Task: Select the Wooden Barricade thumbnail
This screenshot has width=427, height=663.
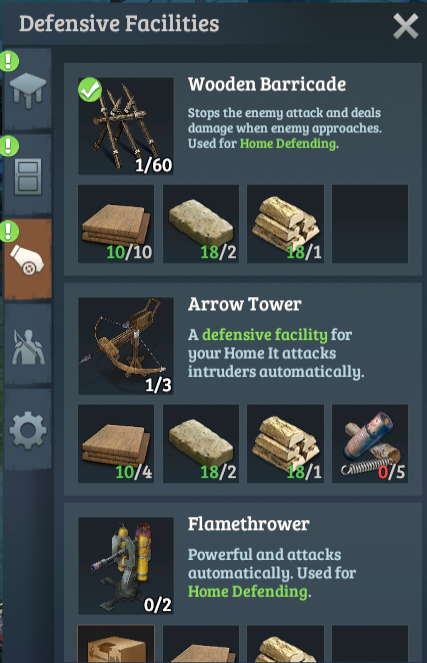Action: tap(126, 126)
